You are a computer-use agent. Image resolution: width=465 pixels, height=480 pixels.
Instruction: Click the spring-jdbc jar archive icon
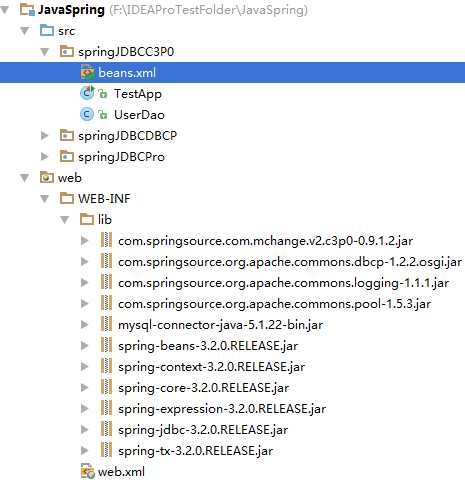pos(106,429)
